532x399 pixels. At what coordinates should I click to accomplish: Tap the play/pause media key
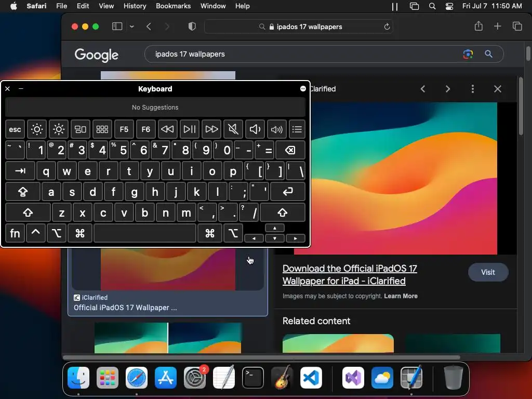coord(189,129)
